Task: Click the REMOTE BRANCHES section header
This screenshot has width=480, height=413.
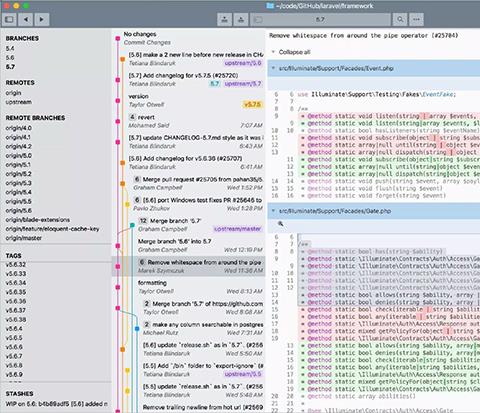Action: point(35,118)
